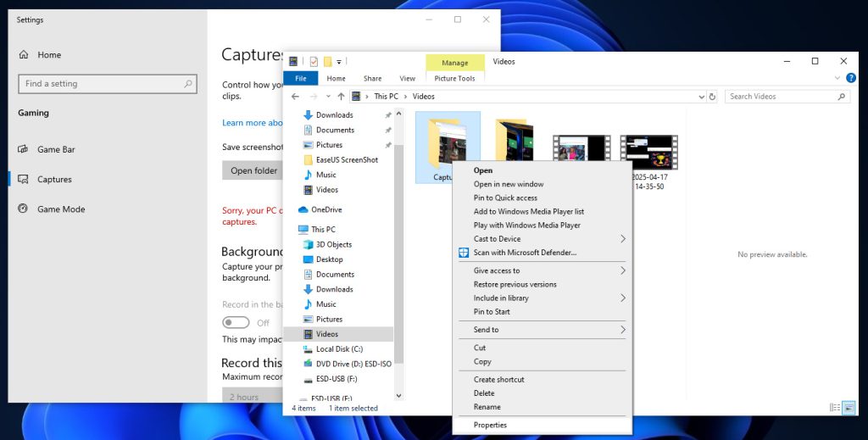The height and width of the screenshot is (440, 868).
Task: Click the navigation pane scroll down arrow
Action: point(398,396)
